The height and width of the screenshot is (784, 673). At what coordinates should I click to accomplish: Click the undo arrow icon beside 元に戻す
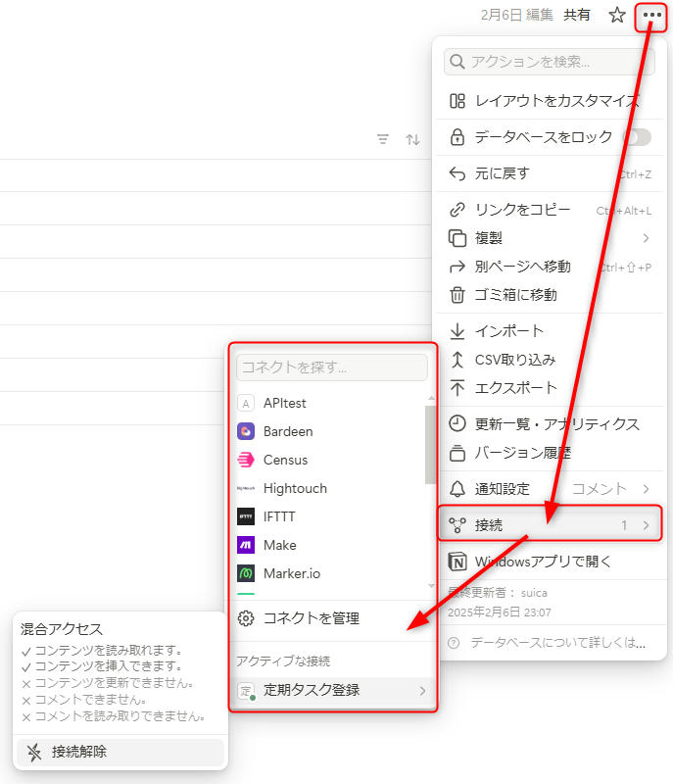[x=457, y=173]
